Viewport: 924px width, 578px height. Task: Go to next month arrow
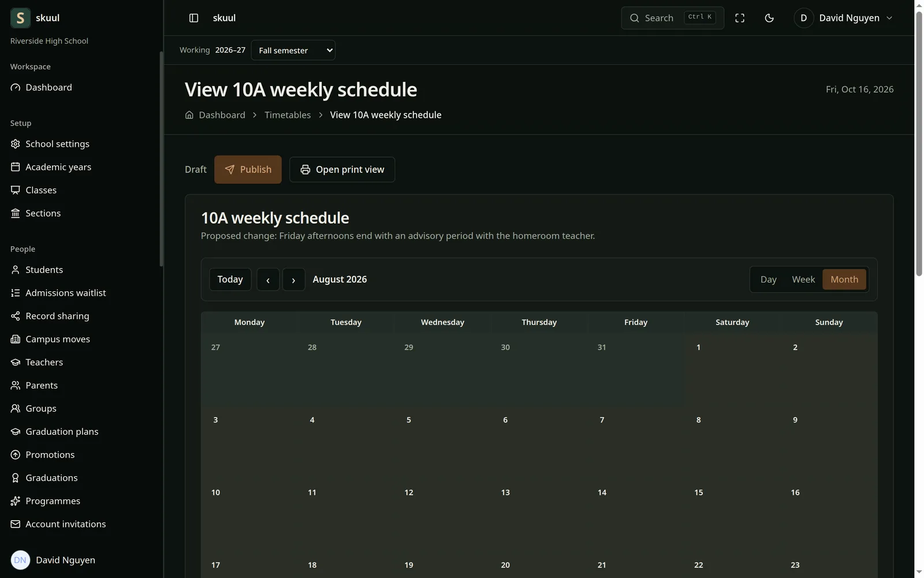(x=293, y=280)
